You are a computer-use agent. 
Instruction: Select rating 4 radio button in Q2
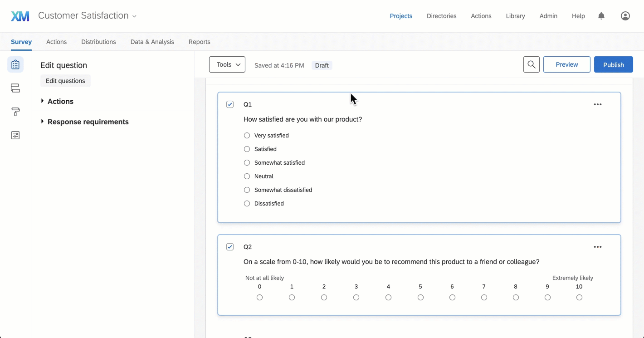click(388, 298)
